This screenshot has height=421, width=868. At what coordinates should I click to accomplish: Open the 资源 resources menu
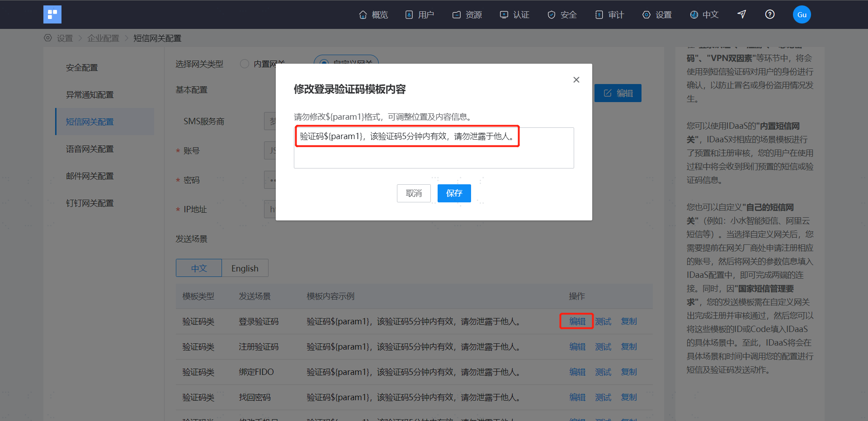coord(467,15)
